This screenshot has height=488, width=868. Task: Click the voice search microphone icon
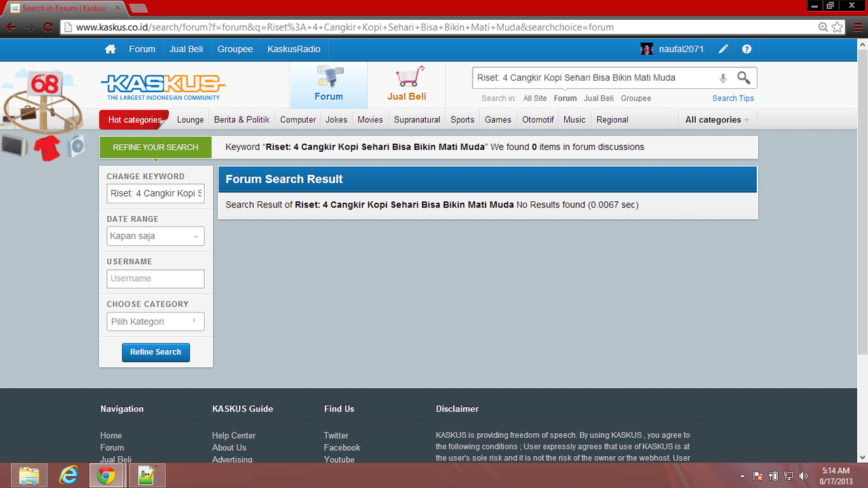723,78
